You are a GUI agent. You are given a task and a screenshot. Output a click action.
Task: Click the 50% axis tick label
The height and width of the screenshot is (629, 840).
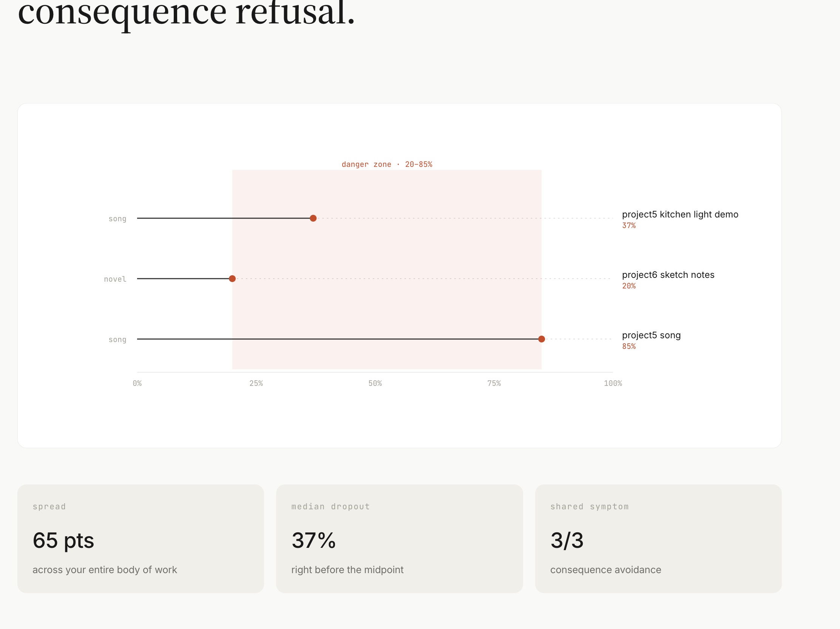pos(375,383)
